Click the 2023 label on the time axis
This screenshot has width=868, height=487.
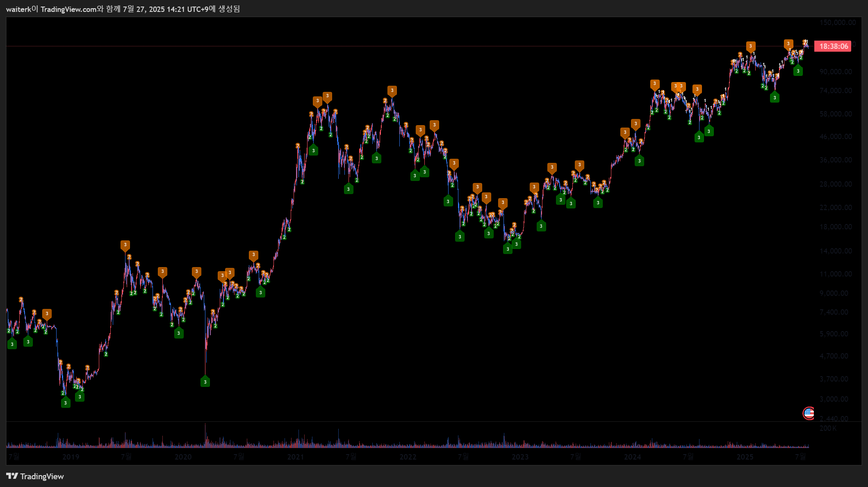tap(520, 457)
